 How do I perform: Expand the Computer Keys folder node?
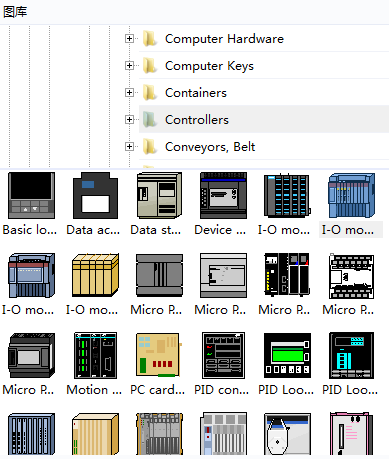129,66
